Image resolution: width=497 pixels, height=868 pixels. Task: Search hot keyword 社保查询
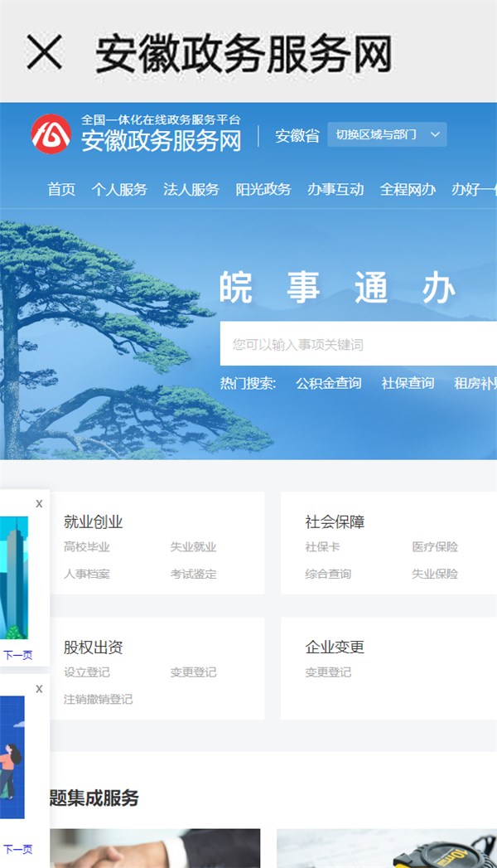[x=408, y=383]
